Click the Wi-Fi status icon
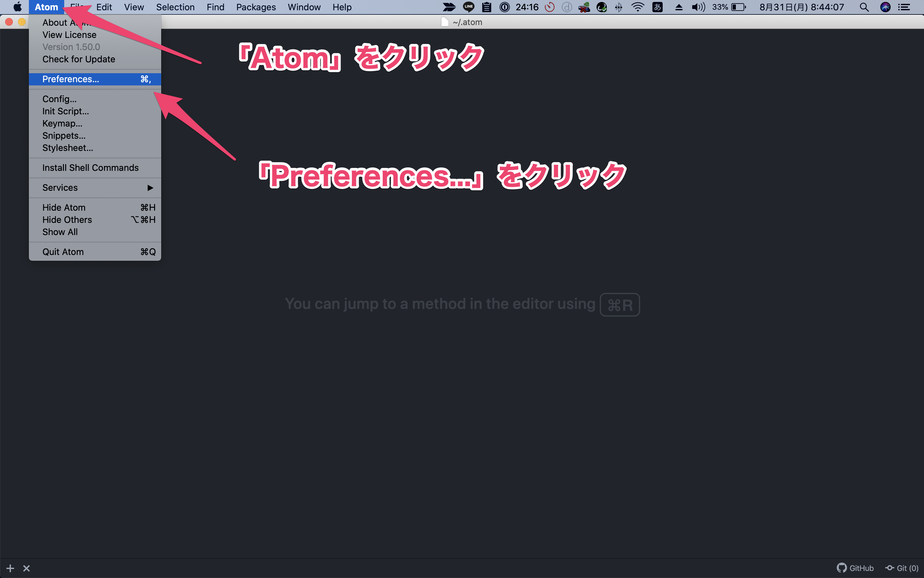 coord(638,7)
